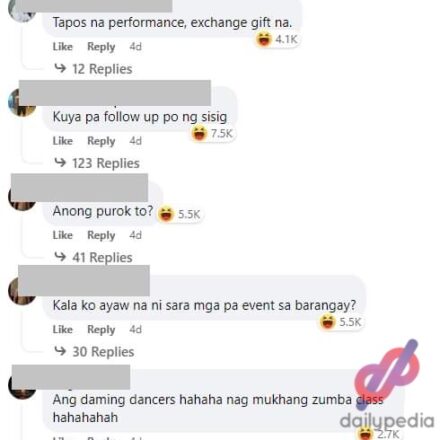Screen dimensions: 440x440
Task: Open commenter avatar beside 'Anong purok to?'
Action: (22, 197)
